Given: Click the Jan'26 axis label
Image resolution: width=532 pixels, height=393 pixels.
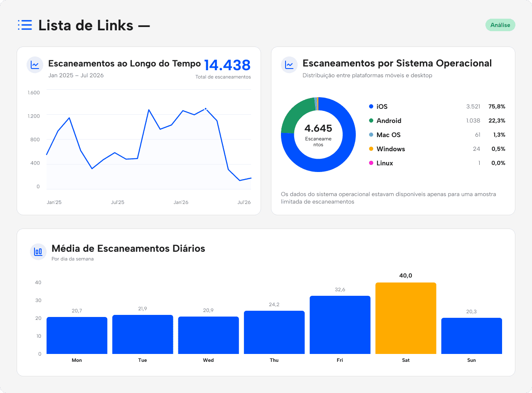Looking at the screenshot, I should click(x=181, y=202).
